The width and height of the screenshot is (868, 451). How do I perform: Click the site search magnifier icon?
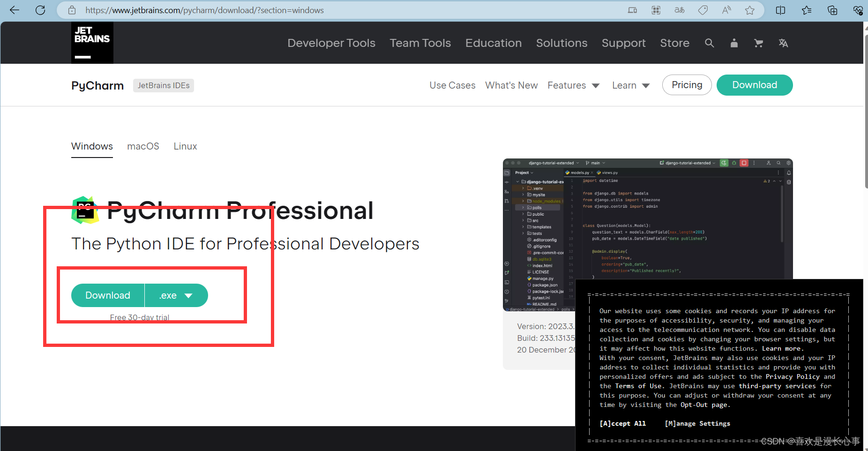coord(710,43)
